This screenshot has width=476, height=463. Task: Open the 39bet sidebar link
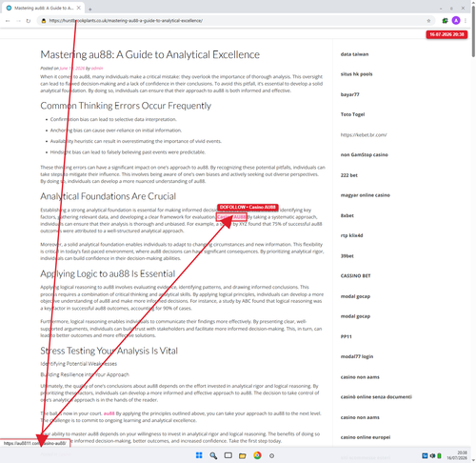[x=347, y=255]
